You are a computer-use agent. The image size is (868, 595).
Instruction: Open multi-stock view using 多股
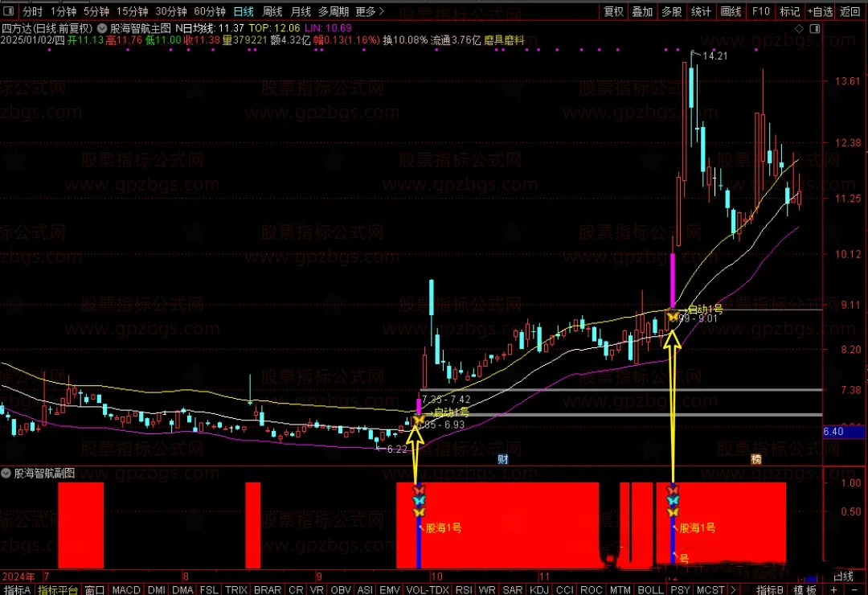pos(672,11)
